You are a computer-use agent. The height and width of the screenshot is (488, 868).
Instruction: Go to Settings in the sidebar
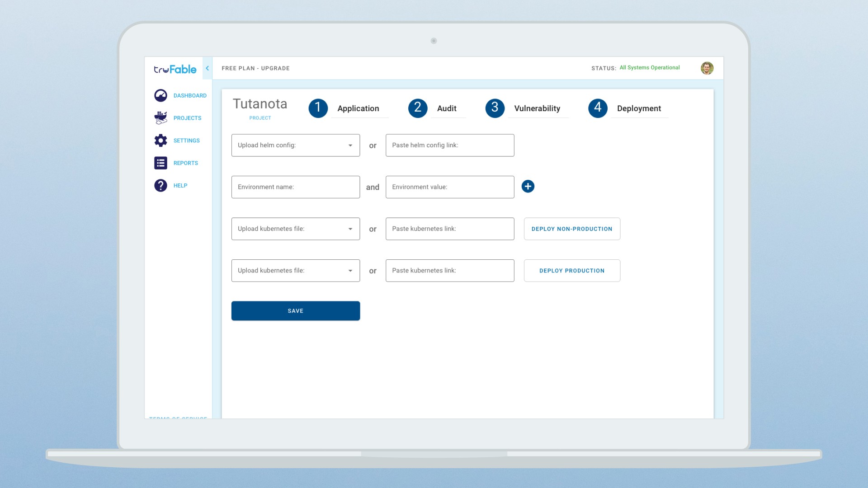tap(186, 141)
